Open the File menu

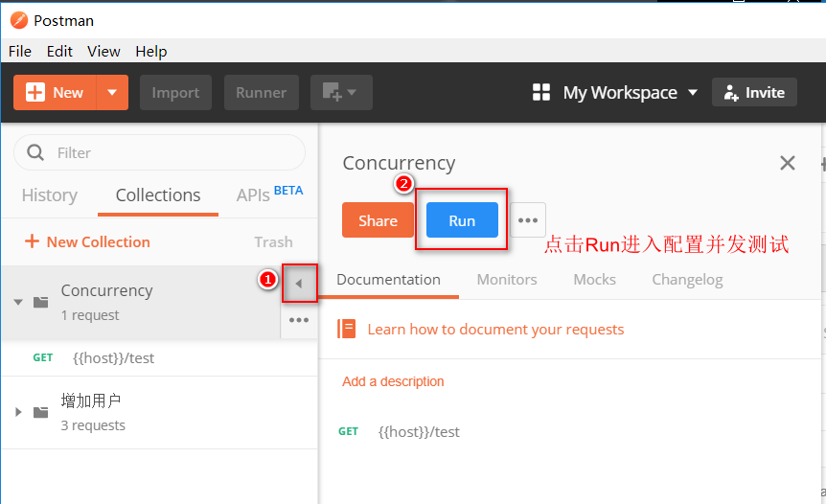(x=20, y=52)
